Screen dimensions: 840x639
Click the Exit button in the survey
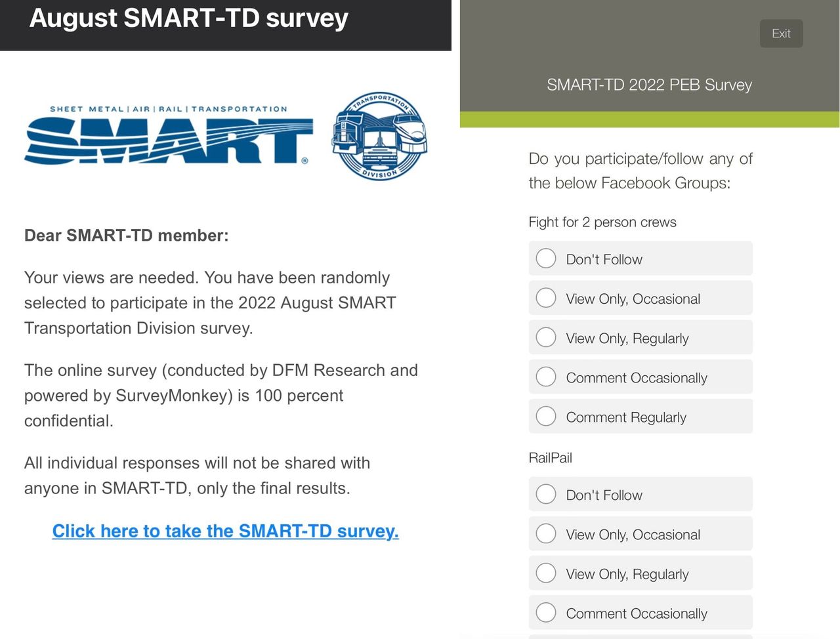pyautogui.click(x=781, y=33)
